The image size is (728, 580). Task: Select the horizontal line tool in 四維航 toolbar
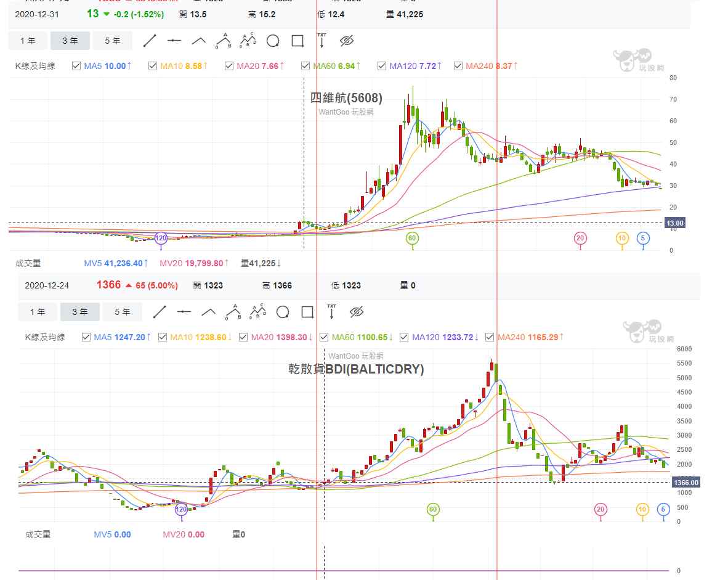[x=174, y=41]
